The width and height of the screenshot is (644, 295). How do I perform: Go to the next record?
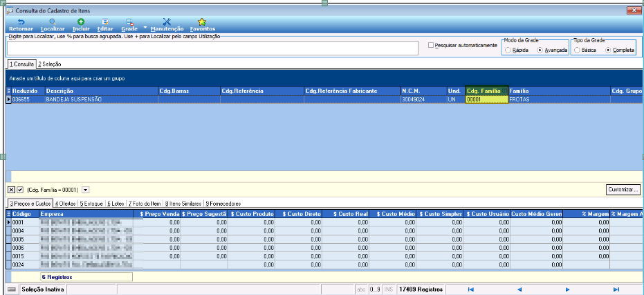pyautogui.click(x=568, y=289)
